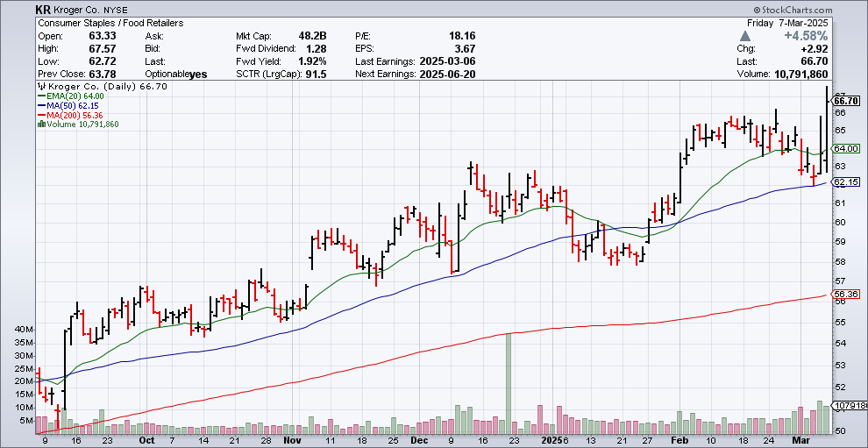Click the 'Dec' date axis label
This screenshot has width=868, height=448.
pos(418,441)
